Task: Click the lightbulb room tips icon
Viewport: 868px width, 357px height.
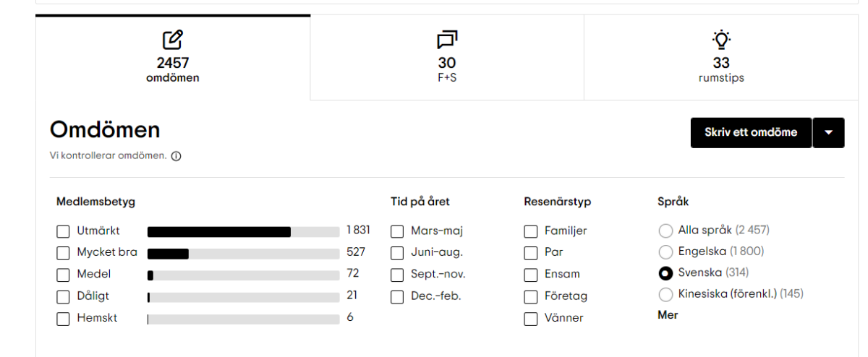Action: (720, 39)
